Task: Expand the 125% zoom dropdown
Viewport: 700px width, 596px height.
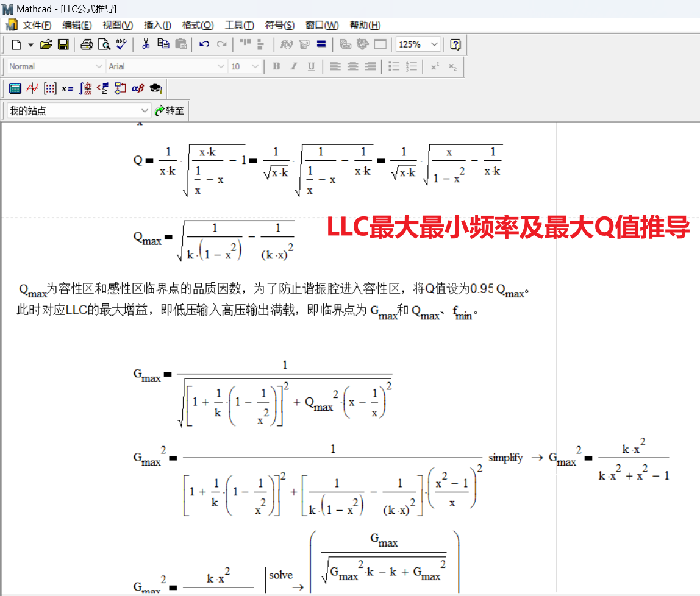Action: click(x=434, y=44)
